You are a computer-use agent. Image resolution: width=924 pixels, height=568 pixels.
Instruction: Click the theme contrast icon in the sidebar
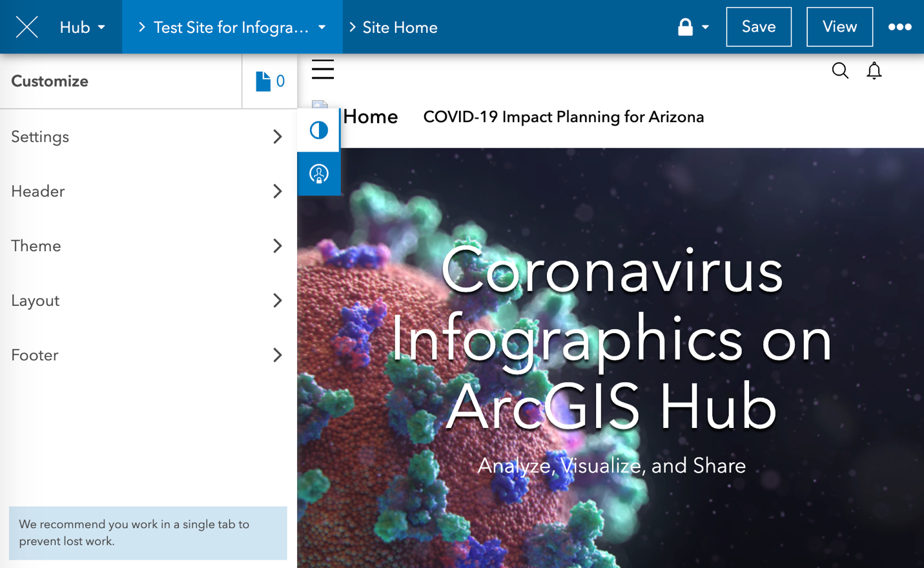click(318, 130)
